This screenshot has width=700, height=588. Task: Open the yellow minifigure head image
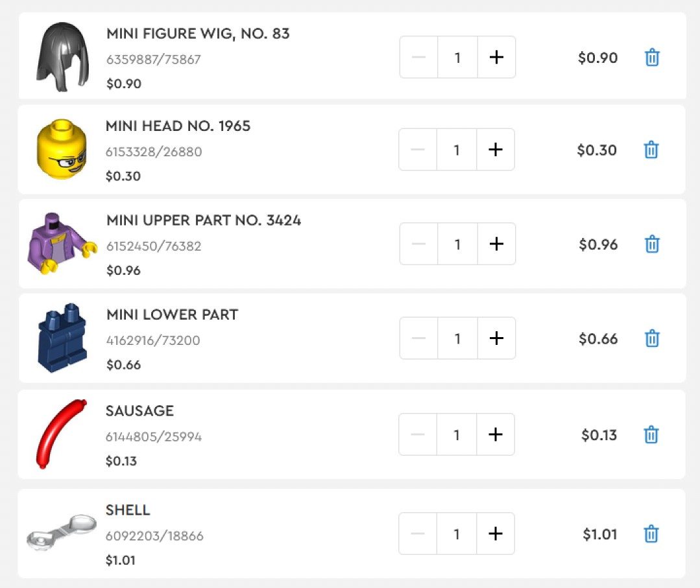coord(62,150)
